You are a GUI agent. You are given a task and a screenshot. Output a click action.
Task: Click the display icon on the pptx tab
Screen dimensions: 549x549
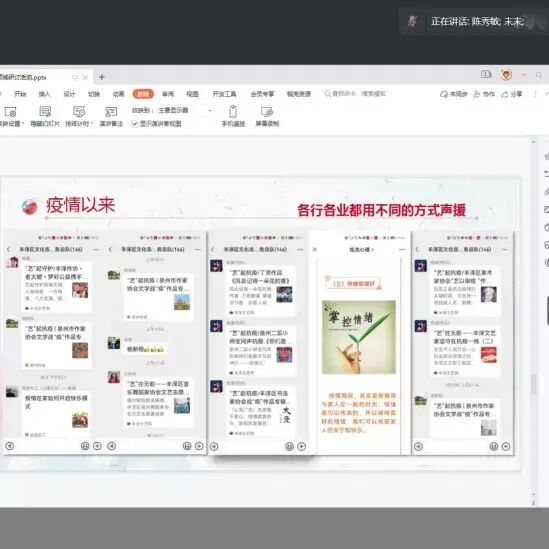click(75, 77)
